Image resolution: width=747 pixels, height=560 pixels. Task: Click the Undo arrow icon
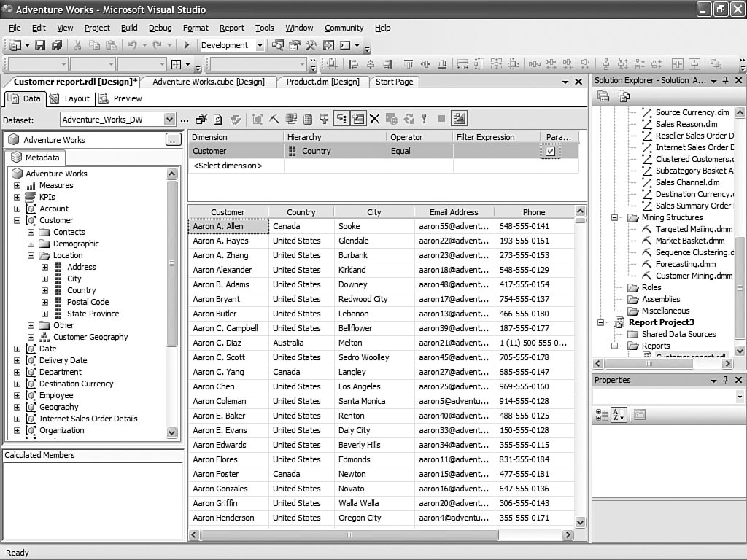tap(132, 45)
